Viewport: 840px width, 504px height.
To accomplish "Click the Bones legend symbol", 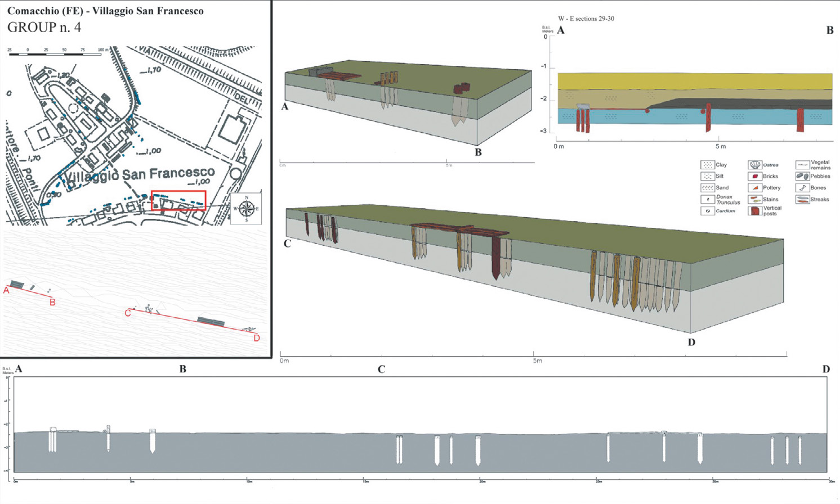I will pyautogui.click(x=802, y=187).
